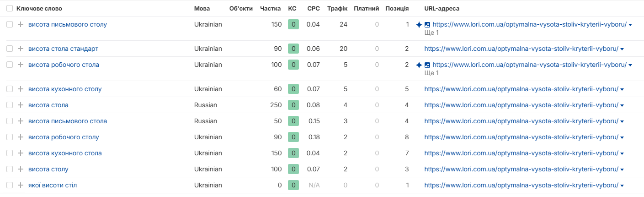Click image icon in 'висота робочого стола' row
This screenshot has width=644, height=197.
click(427, 65)
